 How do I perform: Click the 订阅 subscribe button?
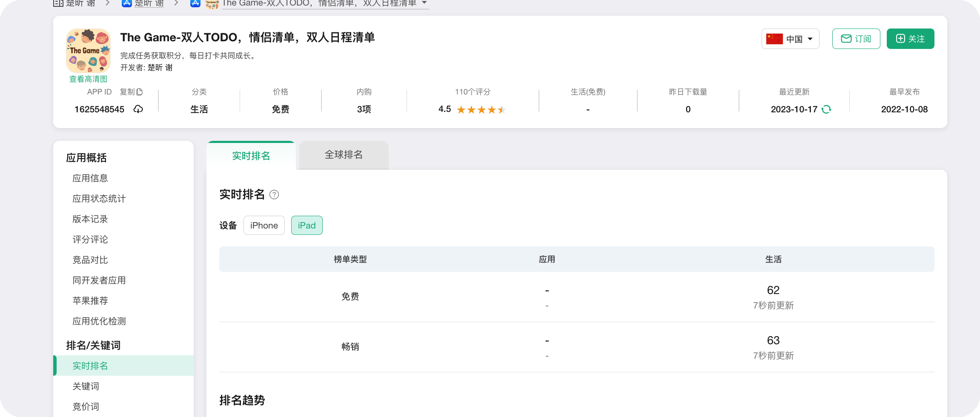856,39
